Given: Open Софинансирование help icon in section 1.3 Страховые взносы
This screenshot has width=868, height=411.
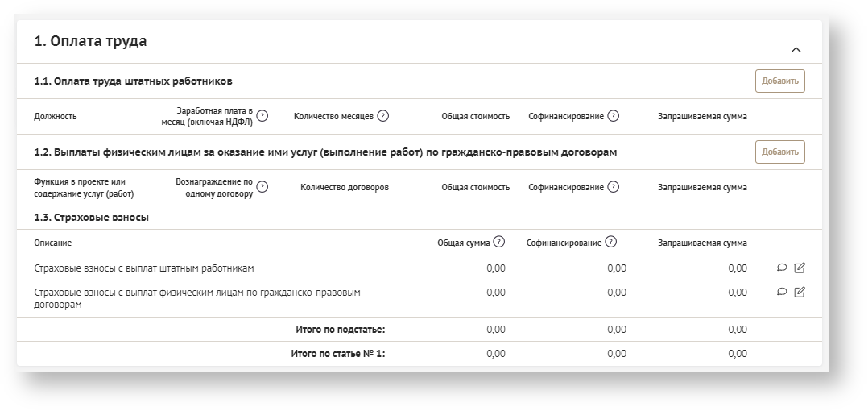Looking at the screenshot, I should pos(611,242).
